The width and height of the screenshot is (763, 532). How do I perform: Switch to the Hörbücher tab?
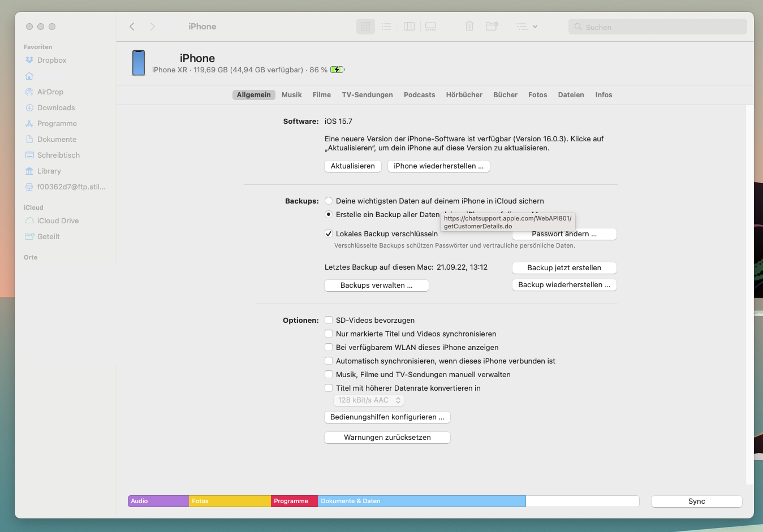tap(464, 95)
